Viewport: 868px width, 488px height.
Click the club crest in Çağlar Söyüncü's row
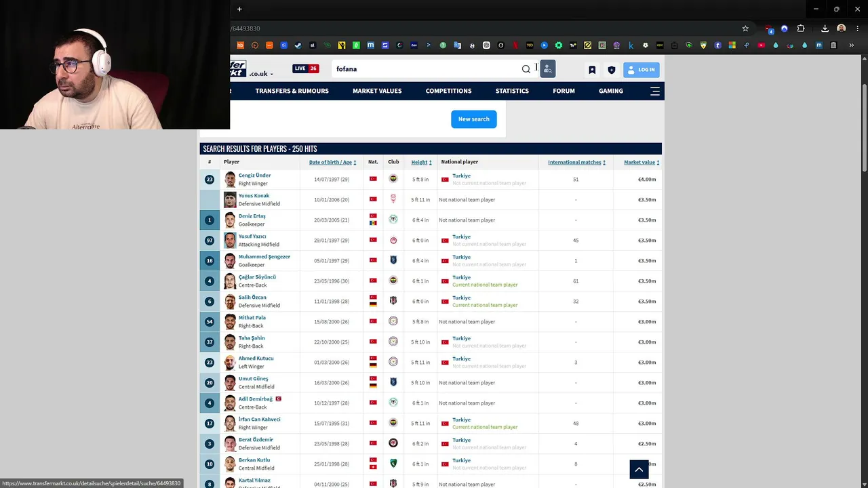click(393, 281)
